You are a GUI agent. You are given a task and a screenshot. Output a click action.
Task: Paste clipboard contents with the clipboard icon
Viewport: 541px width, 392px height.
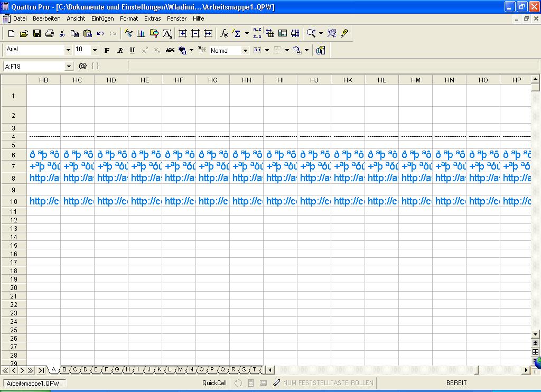click(x=88, y=33)
